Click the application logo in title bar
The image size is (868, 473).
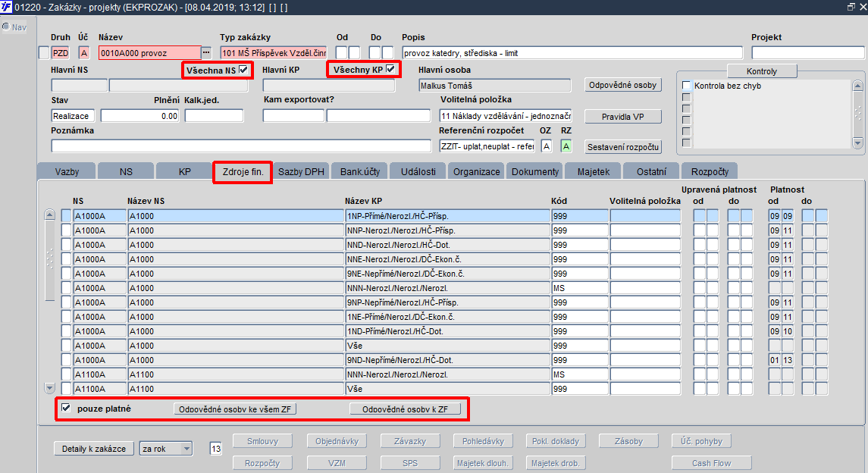pos(7,7)
